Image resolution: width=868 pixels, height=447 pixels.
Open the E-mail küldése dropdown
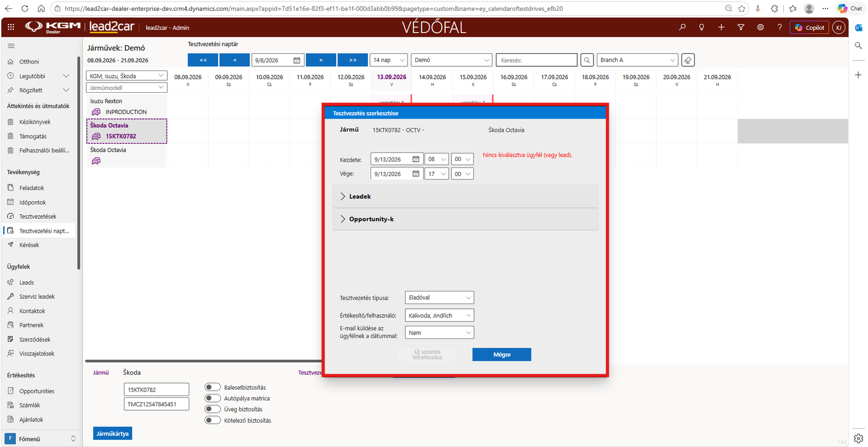439,333
